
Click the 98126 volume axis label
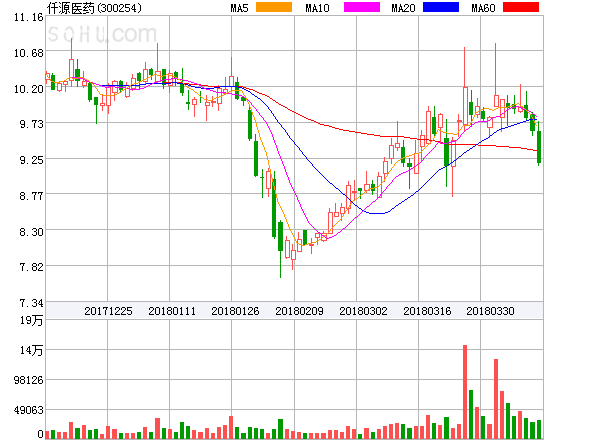(29, 380)
